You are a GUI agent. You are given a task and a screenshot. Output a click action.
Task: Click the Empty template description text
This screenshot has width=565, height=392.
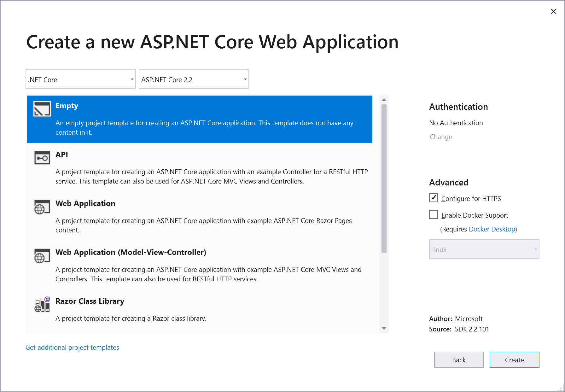click(205, 128)
